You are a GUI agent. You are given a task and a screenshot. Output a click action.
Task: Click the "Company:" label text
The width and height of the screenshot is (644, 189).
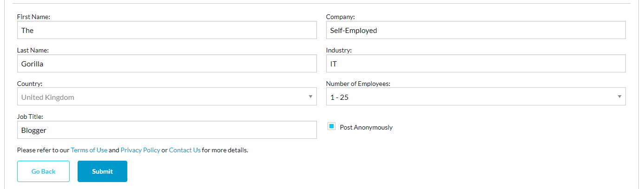[340, 17]
